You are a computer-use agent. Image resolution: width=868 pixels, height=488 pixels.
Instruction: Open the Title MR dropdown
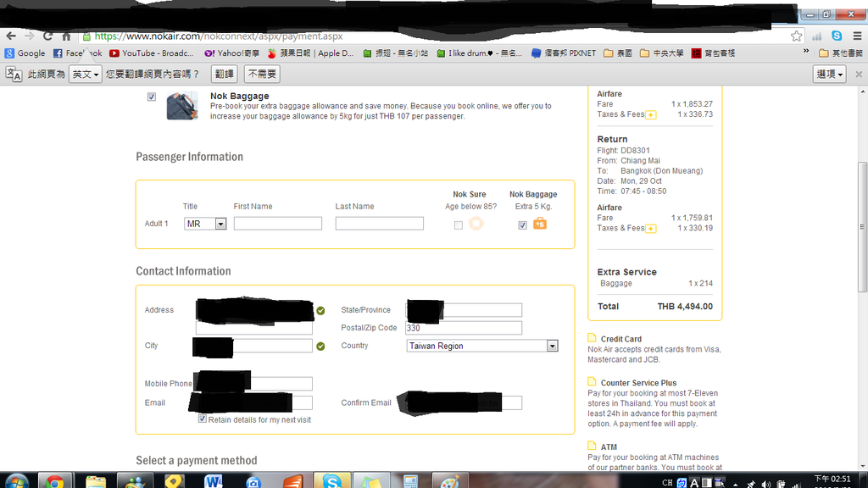(205, 224)
